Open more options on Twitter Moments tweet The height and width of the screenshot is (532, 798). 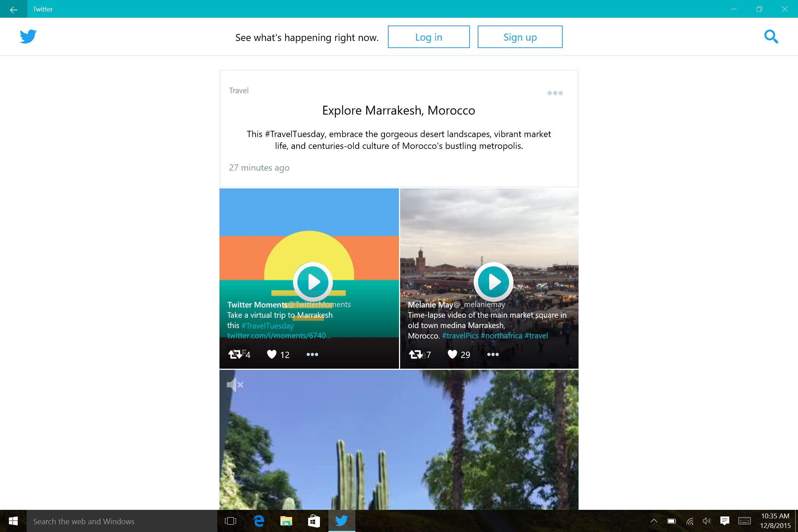[312, 354]
